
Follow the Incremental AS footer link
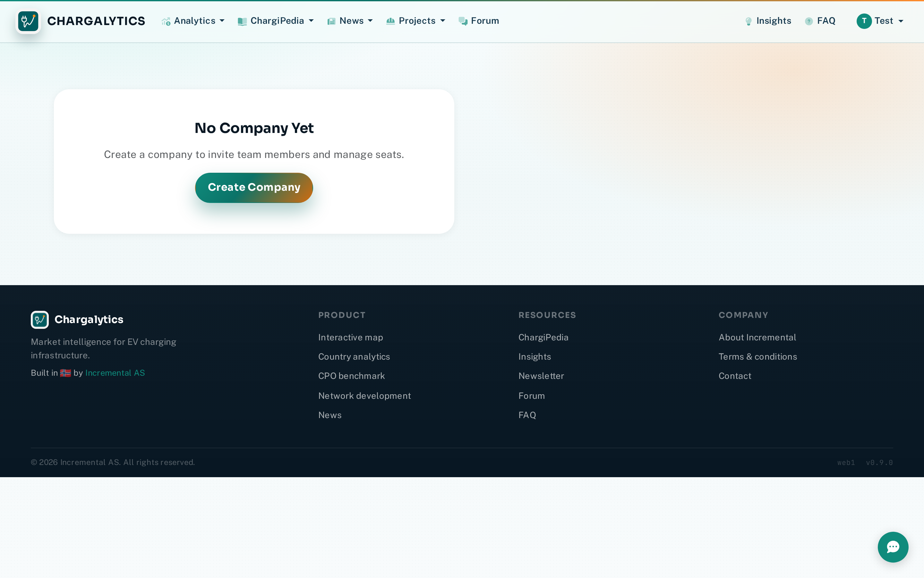115,373
